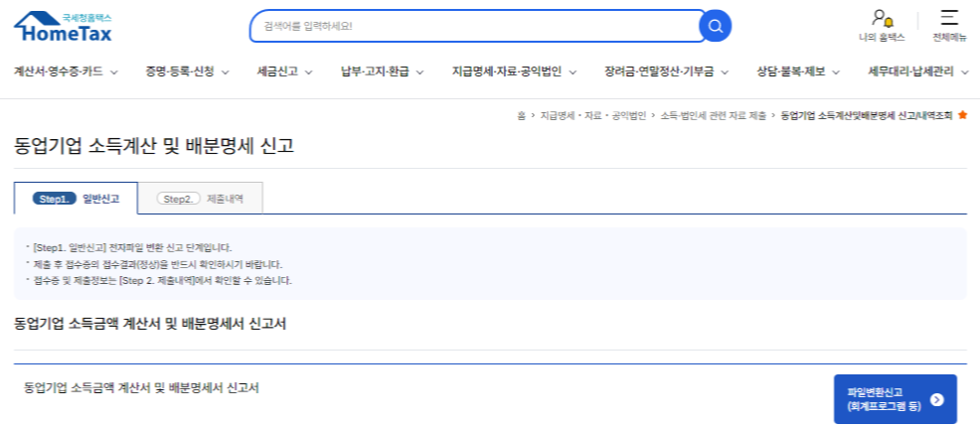The width and height of the screenshot is (980, 427).
Task: Open the 지급명세·자료·공익법인 menu
Action: tap(514, 71)
